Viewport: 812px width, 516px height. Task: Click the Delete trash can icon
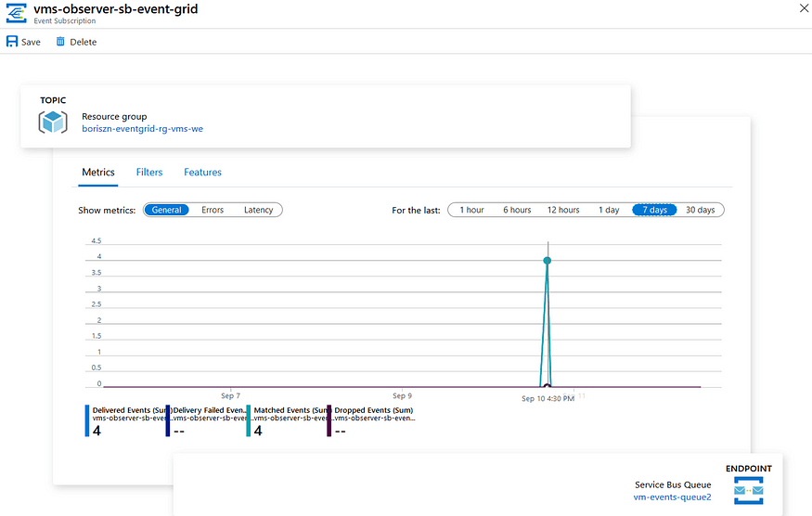[x=60, y=42]
